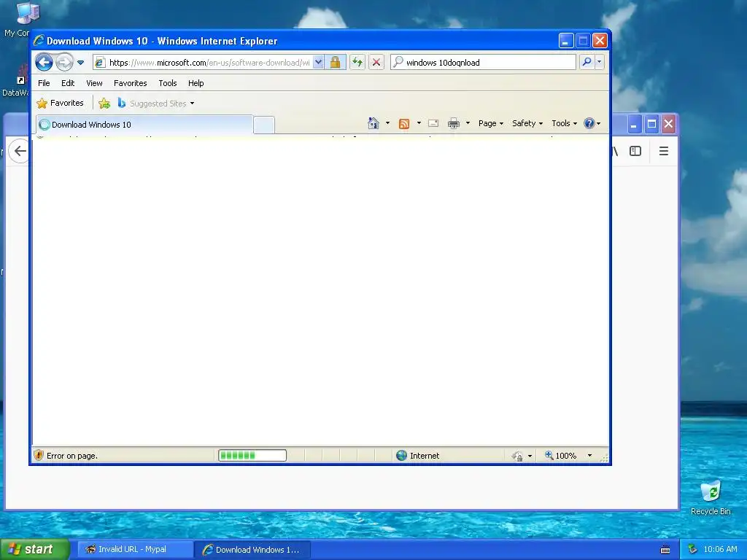Image resolution: width=747 pixels, height=560 pixels.
Task: Toggle sidebar icon in Mypal window
Action: point(635,151)
